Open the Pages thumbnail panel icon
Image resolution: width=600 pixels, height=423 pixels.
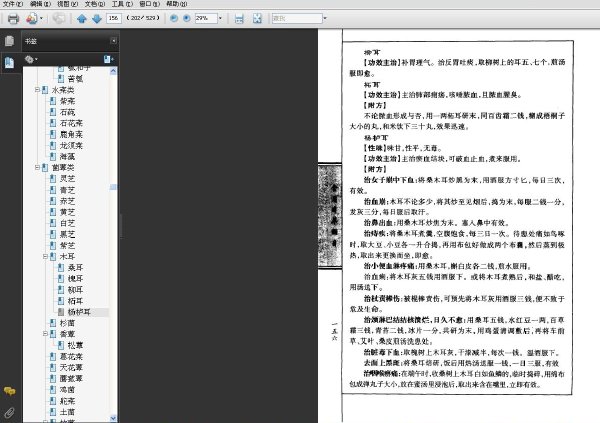[x=10, y=41]
